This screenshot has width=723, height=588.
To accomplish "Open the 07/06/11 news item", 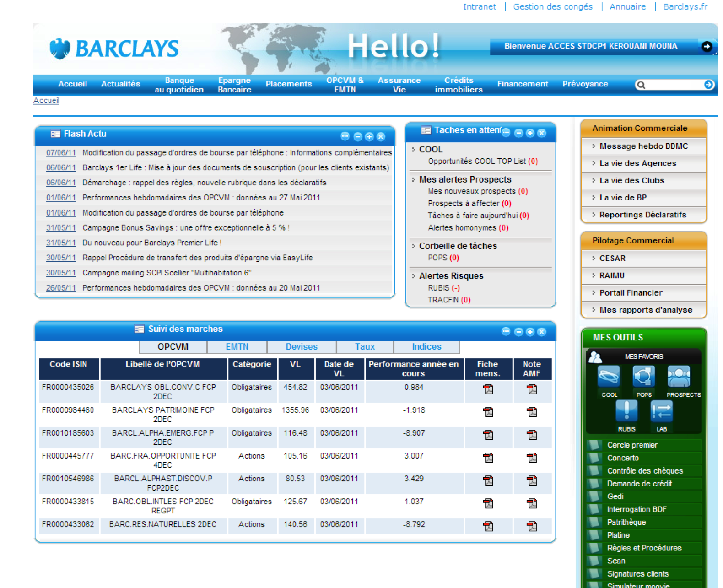I will 61,153.
